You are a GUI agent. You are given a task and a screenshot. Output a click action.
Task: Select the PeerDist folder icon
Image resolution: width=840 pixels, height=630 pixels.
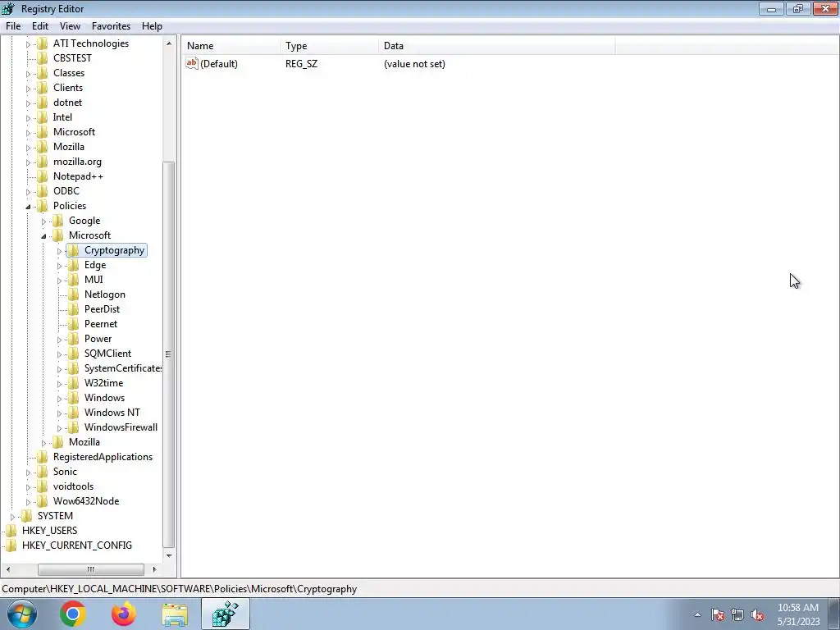coord(73,309)
